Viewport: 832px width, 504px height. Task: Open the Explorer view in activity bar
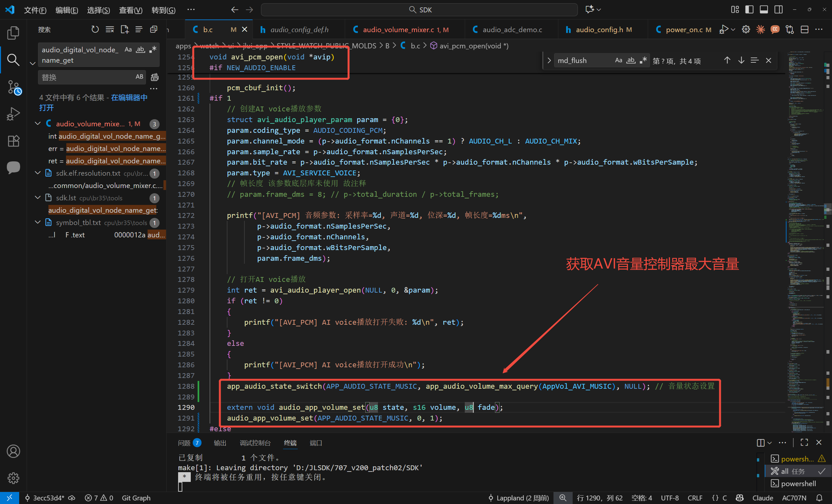(13, 32)
